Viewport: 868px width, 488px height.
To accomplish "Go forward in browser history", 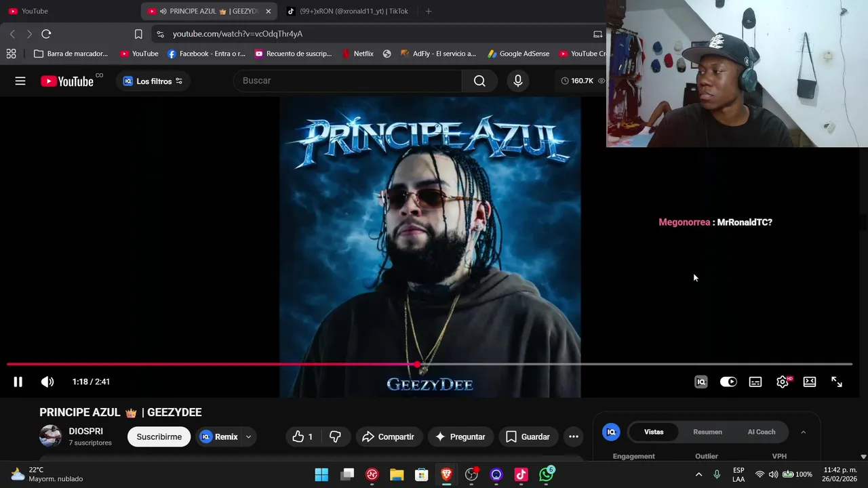I will click(29, 34).
